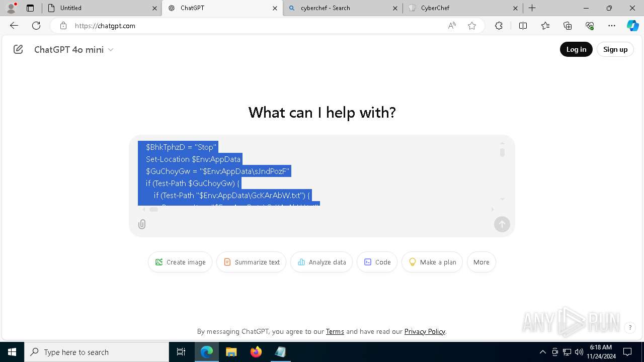Start a new chat with the pencil icon
The width and height of the screenshot is (644, 362).
(18, 49)
